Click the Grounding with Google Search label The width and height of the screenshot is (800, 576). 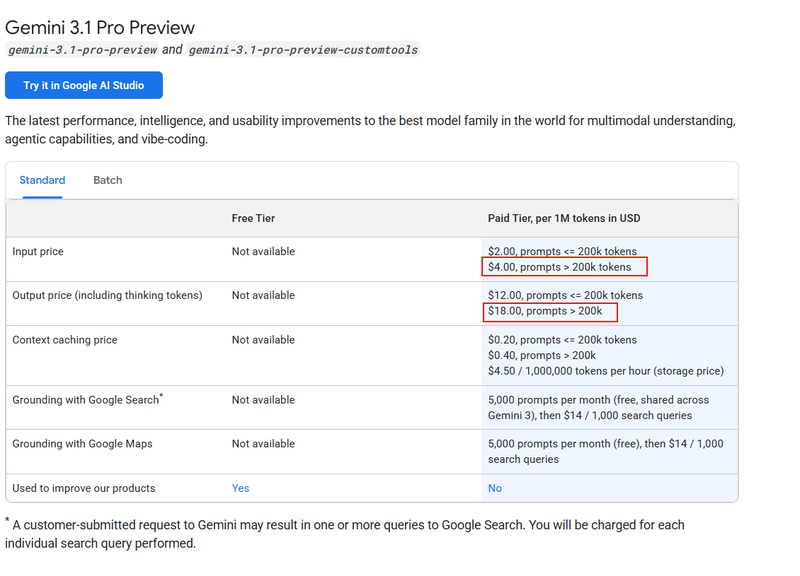(x=86, y=400)
